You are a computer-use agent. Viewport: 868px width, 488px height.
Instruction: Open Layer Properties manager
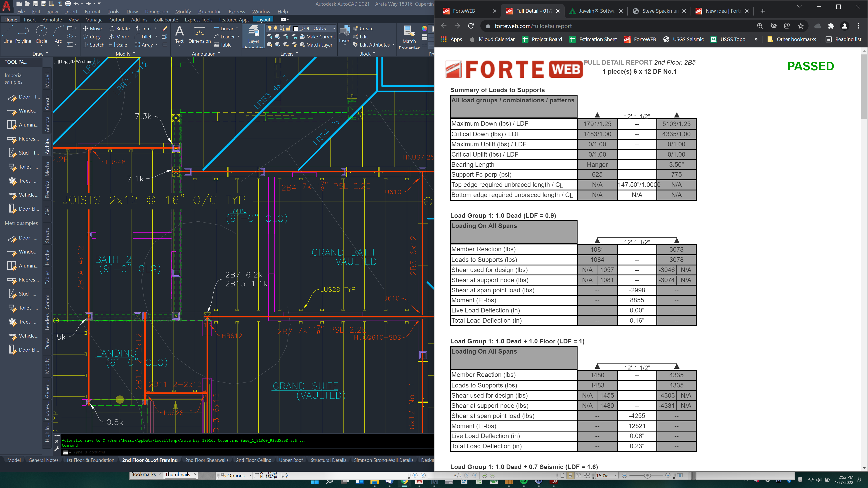(253, 36)
